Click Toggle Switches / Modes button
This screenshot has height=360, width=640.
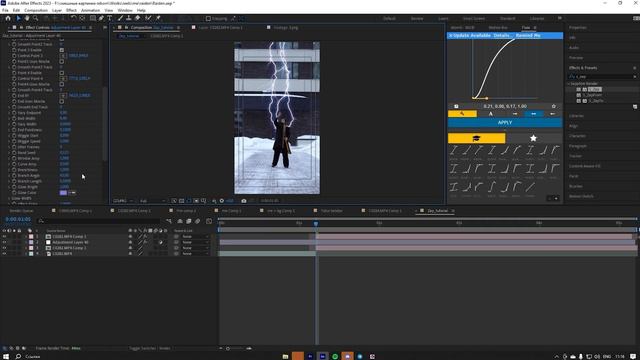coord(149,348)
